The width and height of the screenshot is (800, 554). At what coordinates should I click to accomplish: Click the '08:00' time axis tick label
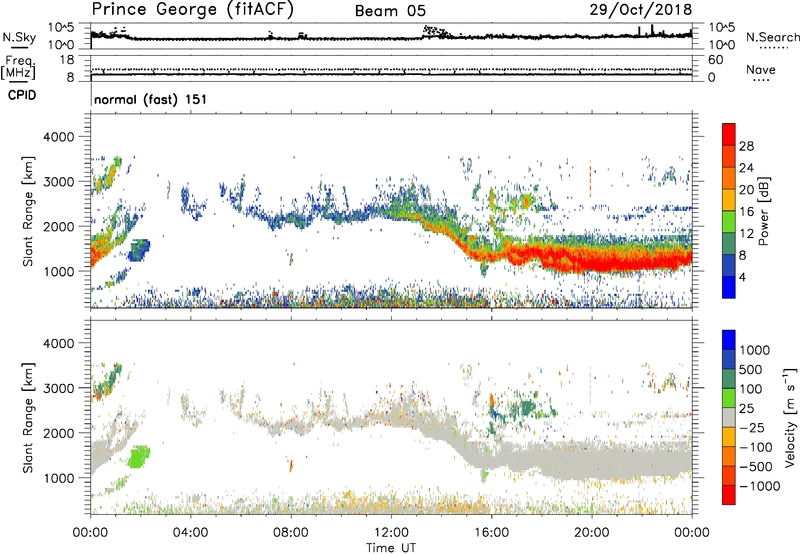point(291,533)
